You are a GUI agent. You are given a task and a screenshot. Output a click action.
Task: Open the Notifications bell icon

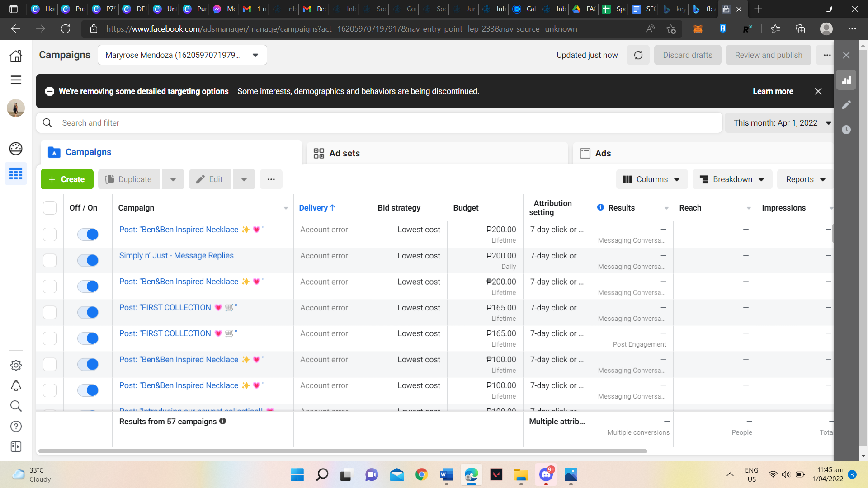(16, 385)
